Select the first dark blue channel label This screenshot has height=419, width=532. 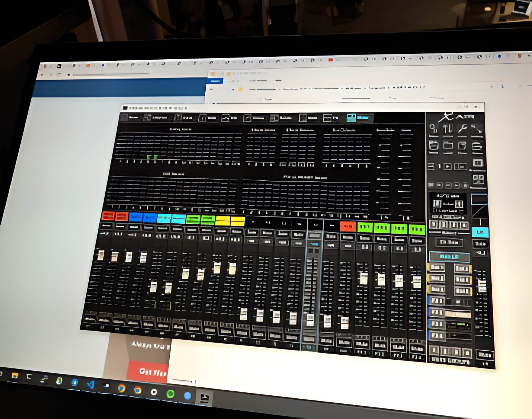click(x=135, y=217)
